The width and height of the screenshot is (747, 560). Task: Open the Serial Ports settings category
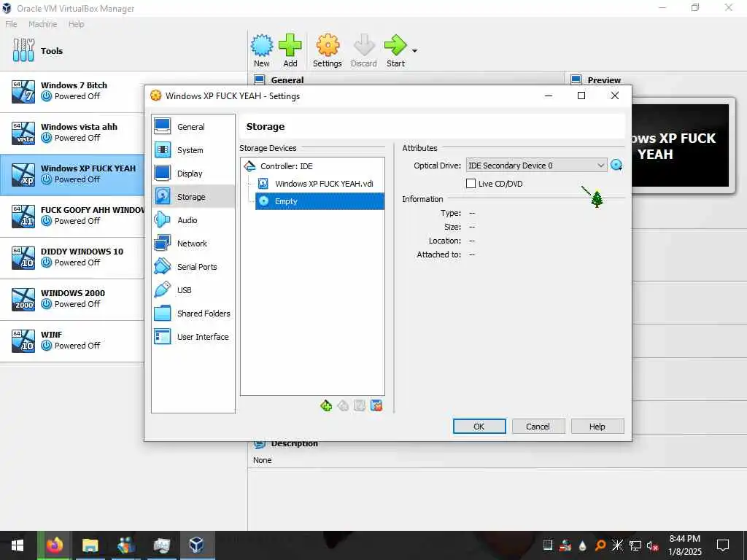[193, 267]
